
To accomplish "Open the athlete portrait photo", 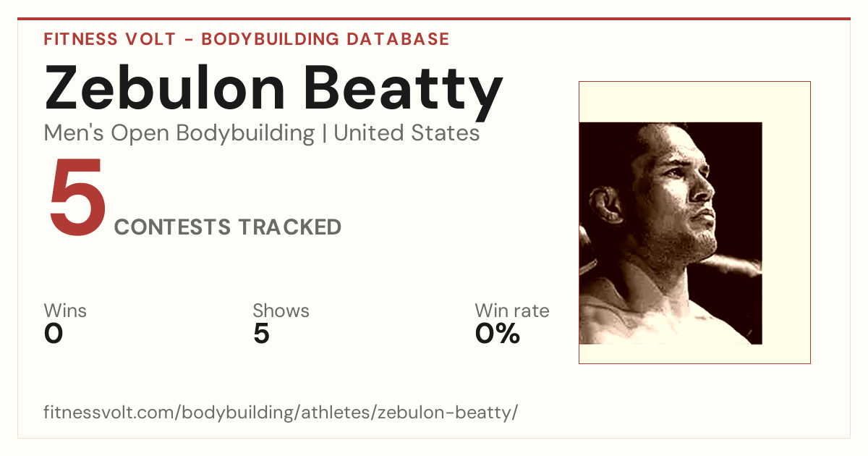I will click(671, 233).
